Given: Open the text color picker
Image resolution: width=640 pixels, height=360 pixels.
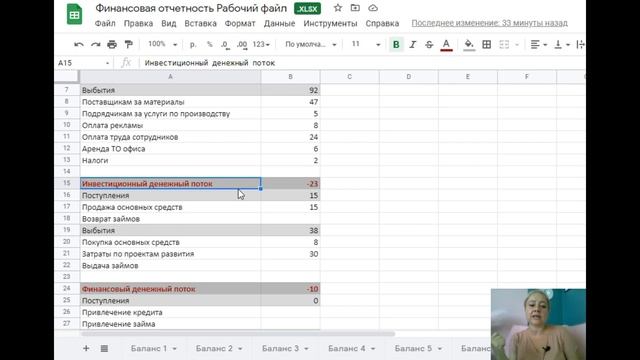Looking at the screenshot, I should click(x=446, y=44).
